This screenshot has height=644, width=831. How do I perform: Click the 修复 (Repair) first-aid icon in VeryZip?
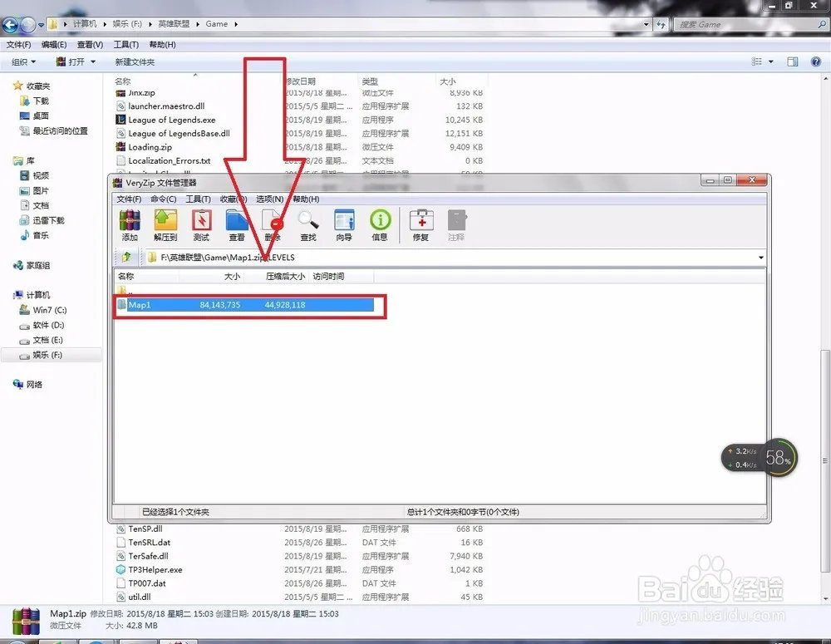pos(420,225)
